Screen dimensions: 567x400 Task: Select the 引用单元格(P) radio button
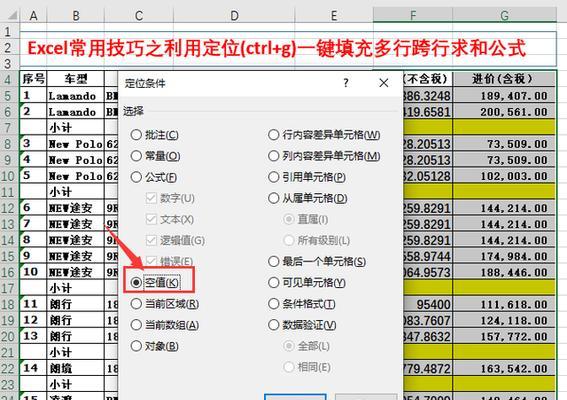307,177
